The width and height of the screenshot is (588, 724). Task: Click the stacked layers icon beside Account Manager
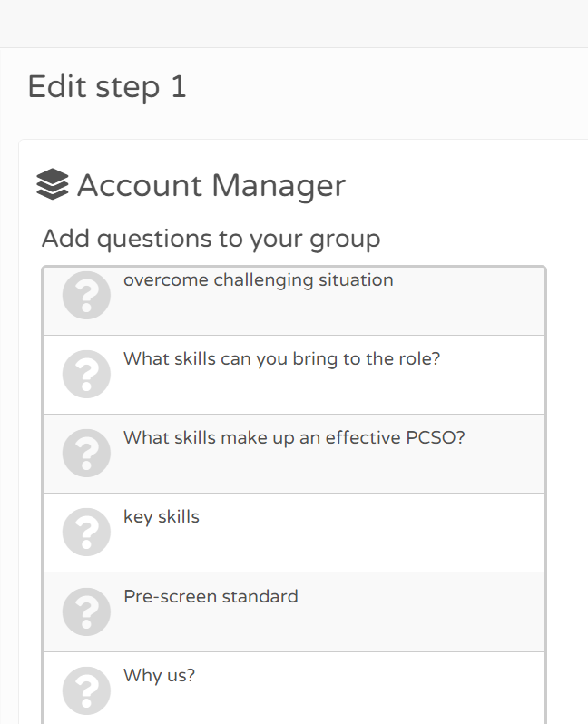[x=53, y=184]
